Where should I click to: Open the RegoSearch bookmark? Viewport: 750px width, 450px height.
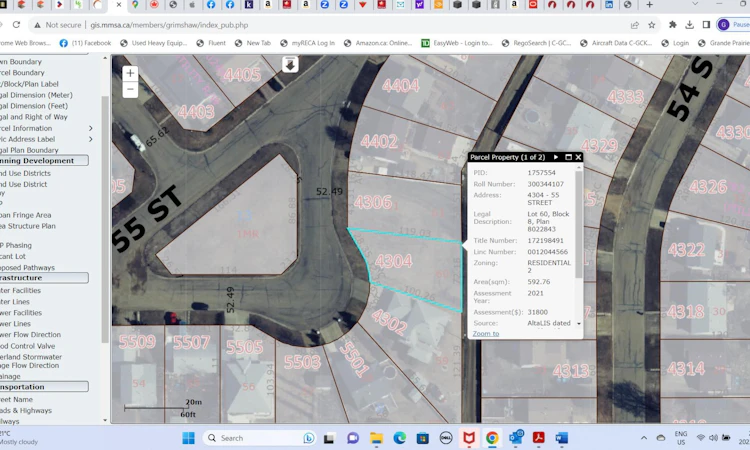536,43
